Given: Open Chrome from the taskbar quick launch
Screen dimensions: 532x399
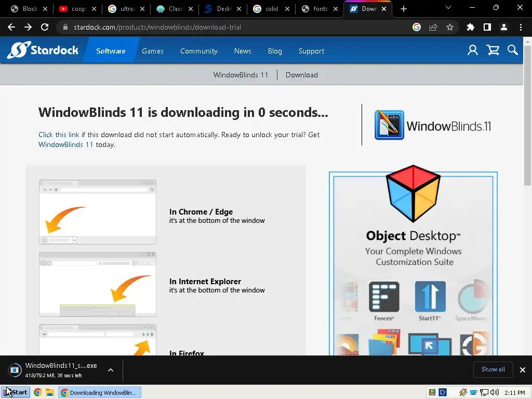Looking at the screenshot, I should (x=37, y=393).
